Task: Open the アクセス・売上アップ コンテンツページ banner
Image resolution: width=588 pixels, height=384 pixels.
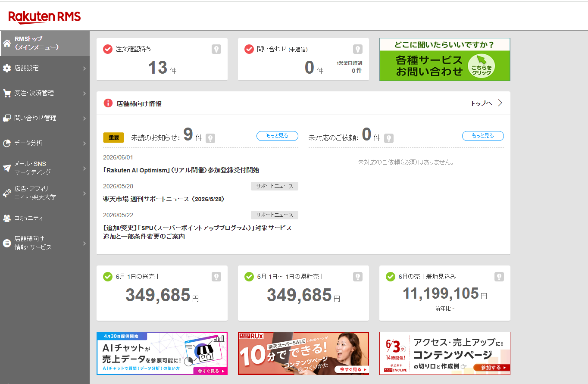Action: (x=445, y=353)
